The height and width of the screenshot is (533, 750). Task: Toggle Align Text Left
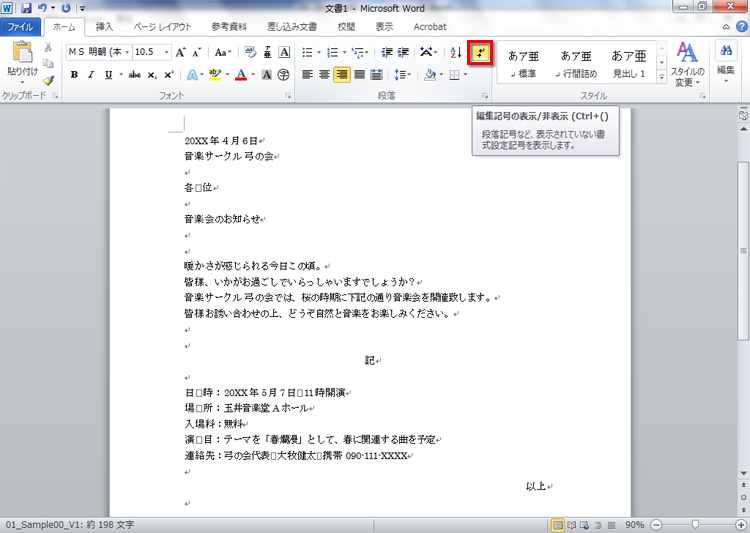(x=308, y=75)
